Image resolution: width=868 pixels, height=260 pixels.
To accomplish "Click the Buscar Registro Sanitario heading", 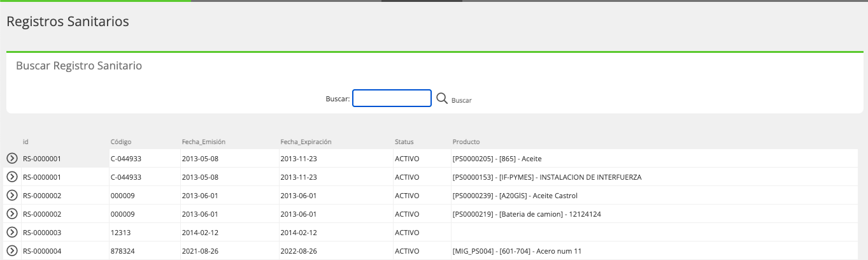I will (x=79, y=66).
